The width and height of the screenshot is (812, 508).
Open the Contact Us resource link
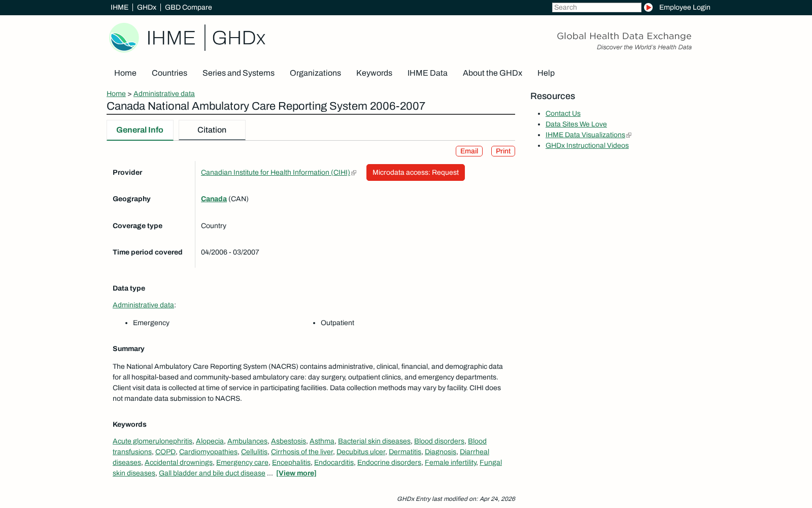point(563,113)
